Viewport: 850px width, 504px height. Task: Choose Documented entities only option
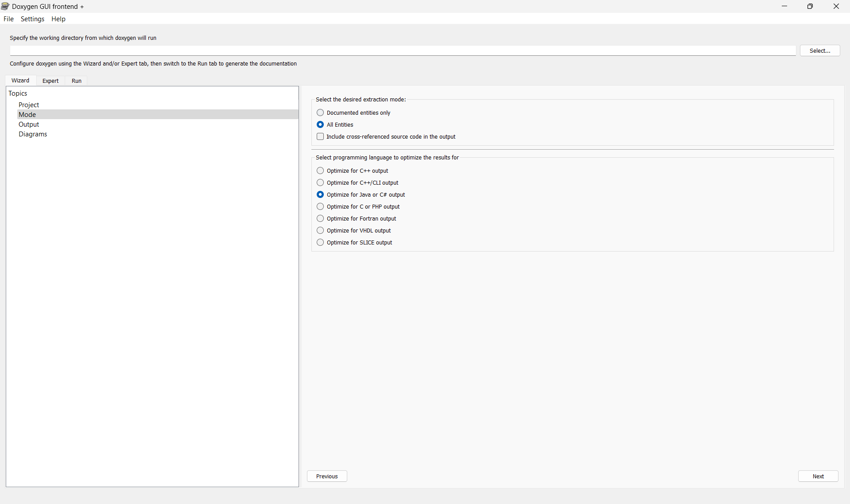353,112
